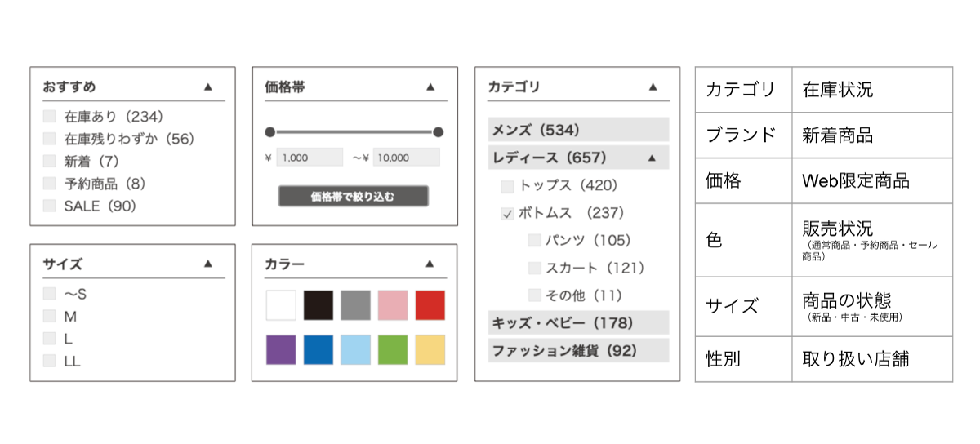980x444 pixels.
Task: Check the M size checkbox
Action: (49, 316)
